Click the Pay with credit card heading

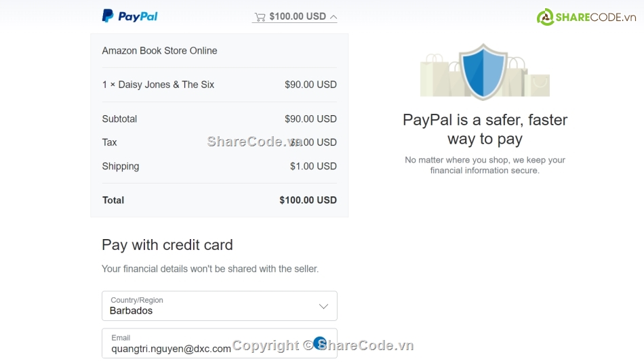167,245
